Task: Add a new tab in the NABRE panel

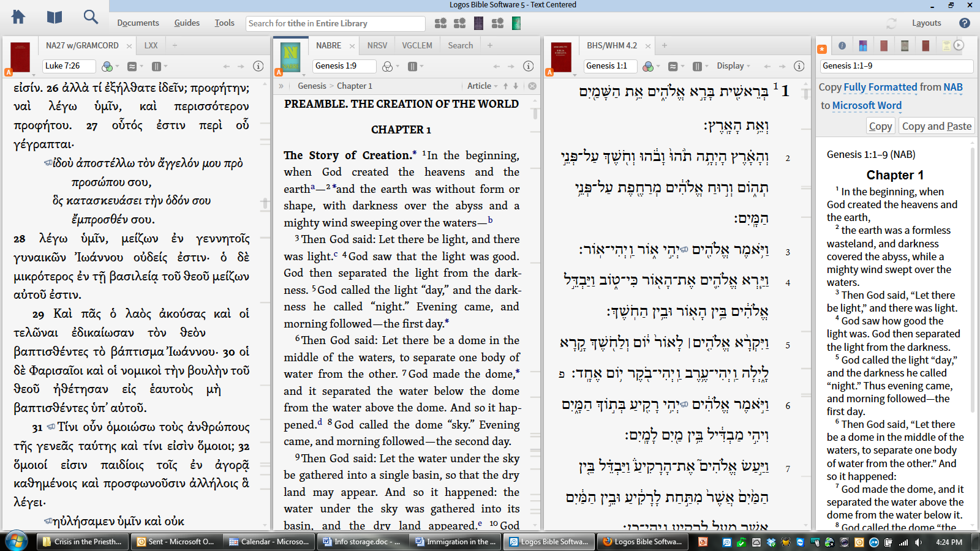Action: [490, 45]
